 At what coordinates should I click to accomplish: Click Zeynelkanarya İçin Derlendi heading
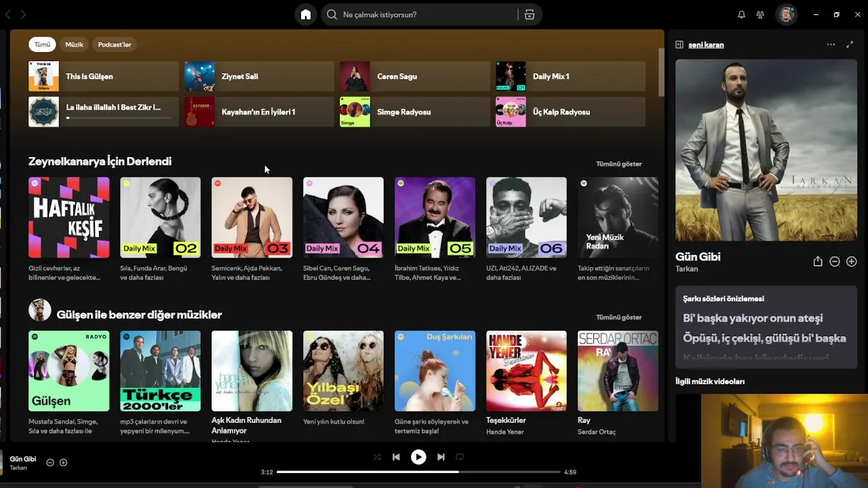(x=100, y=161)
